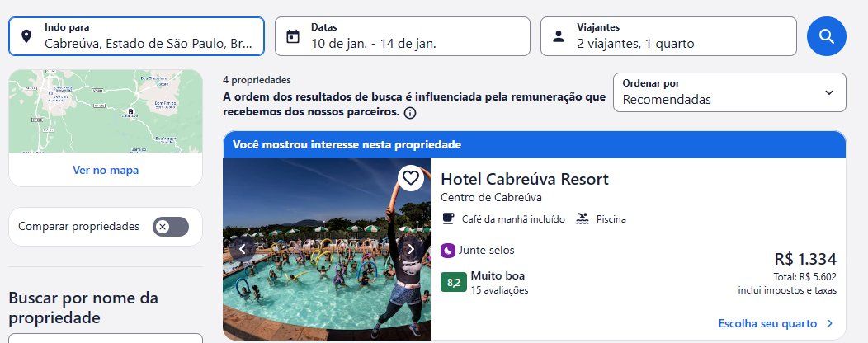Click the Ver no mapa link
The width and height of the screenshot is (868, 343).
(105, 171)
